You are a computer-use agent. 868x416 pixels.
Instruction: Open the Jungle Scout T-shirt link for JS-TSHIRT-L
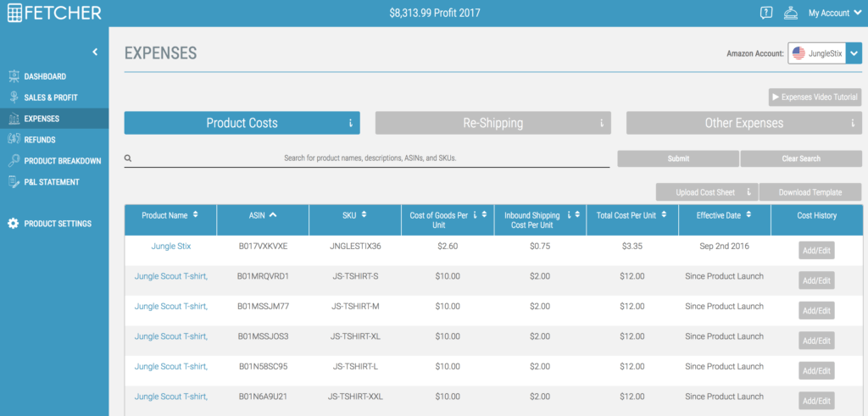point(171,366)
